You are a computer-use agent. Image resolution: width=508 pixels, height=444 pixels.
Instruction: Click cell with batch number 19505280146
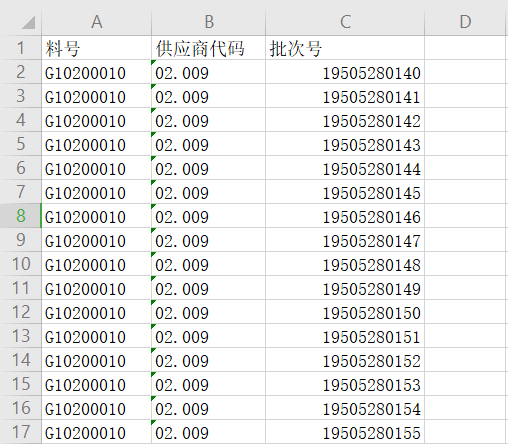345,216
